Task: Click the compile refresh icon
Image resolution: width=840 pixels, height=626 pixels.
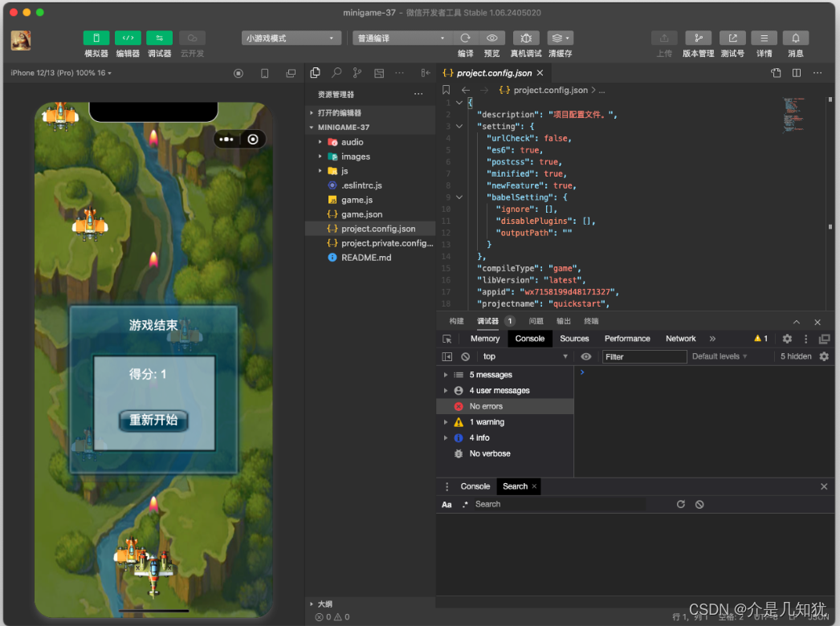Action: 465,38
